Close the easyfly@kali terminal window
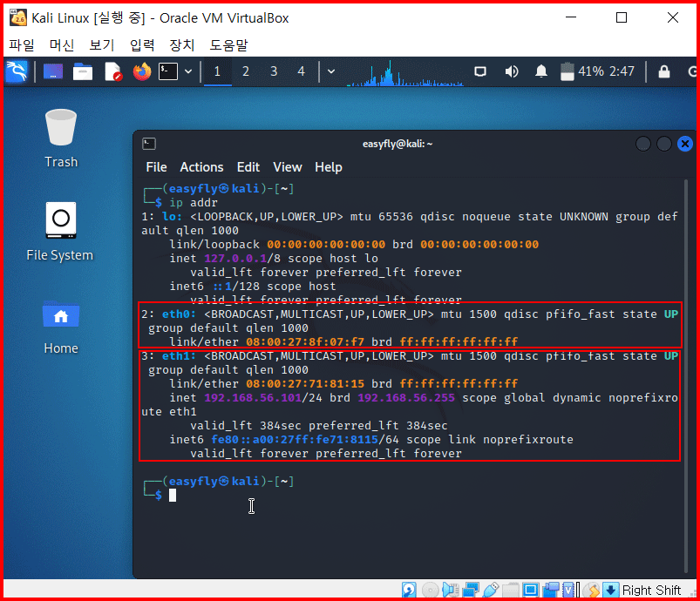700x601 pixels. (x=685, y=144)
